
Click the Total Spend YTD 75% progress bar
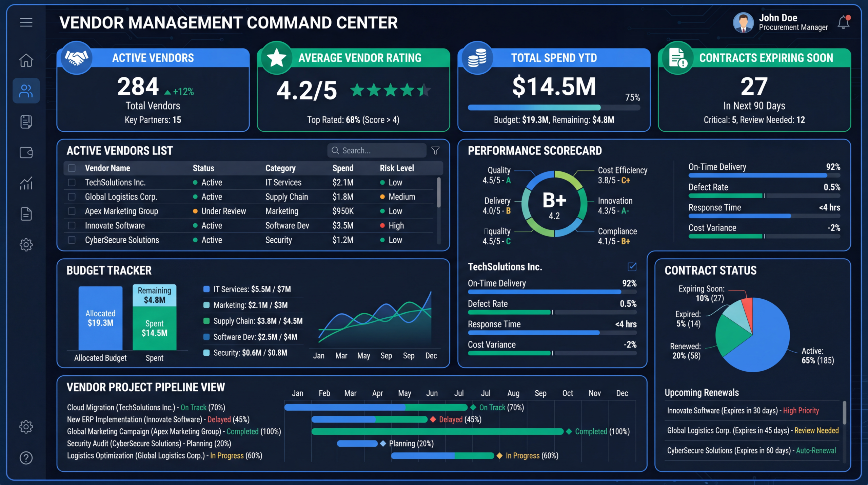[x=554, y=108]
